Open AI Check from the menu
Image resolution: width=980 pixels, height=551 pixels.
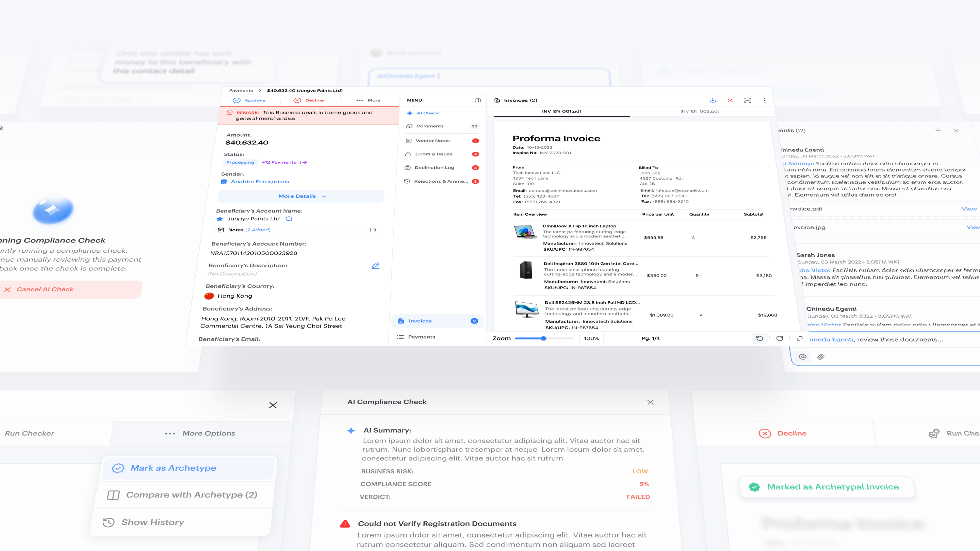click(423, 113)
